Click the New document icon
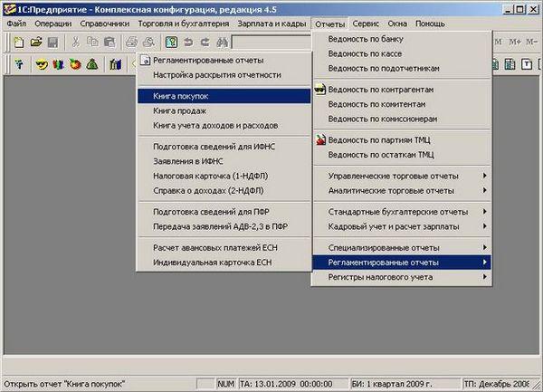The width and height of the screenshot is (543, 392). pyautogui.click(x=19, y=43)
